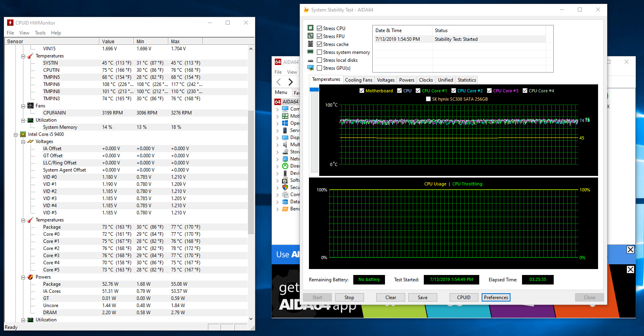Uncheck Stress CPU checkbox
Screen dimensions: 644x336
coord(319,28)
